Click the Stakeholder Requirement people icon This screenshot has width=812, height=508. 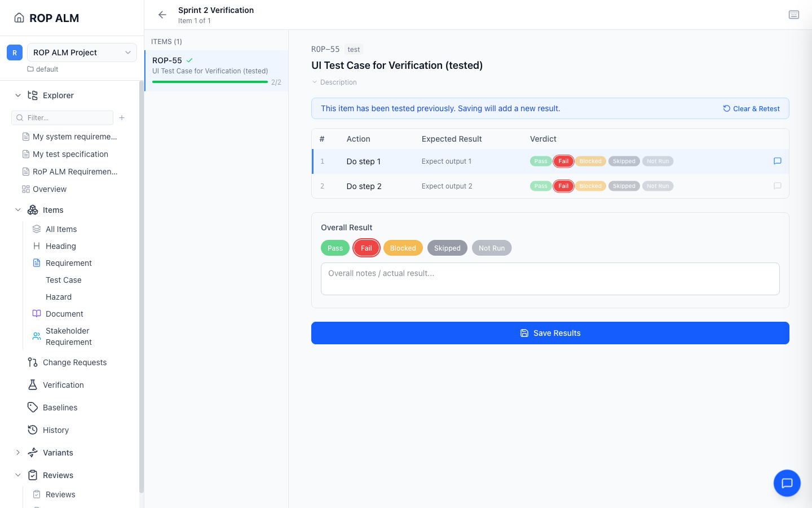pos(37,336)
